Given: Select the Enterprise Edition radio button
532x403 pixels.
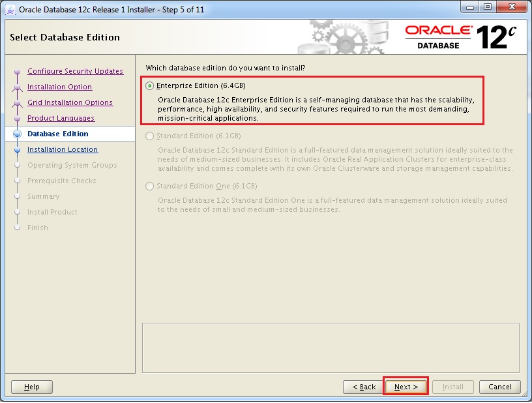Looking at the screenshot, I should 151,85.
